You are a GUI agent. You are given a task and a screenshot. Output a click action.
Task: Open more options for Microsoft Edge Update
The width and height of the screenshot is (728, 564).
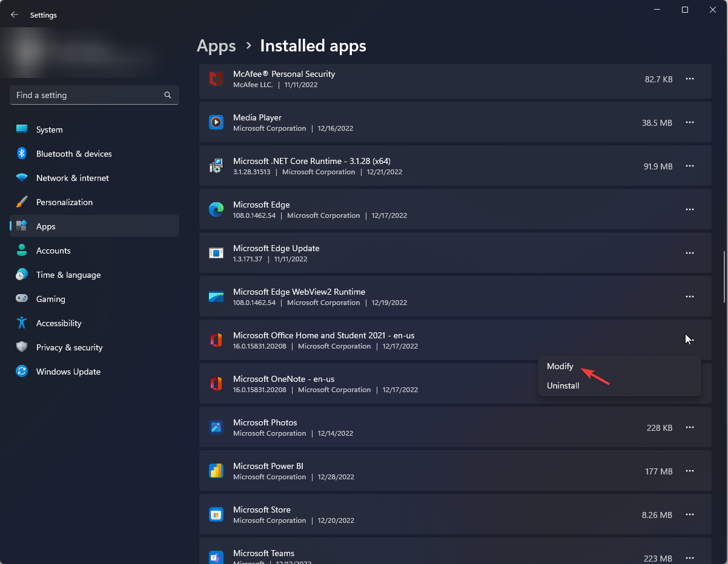click(690, 253)
